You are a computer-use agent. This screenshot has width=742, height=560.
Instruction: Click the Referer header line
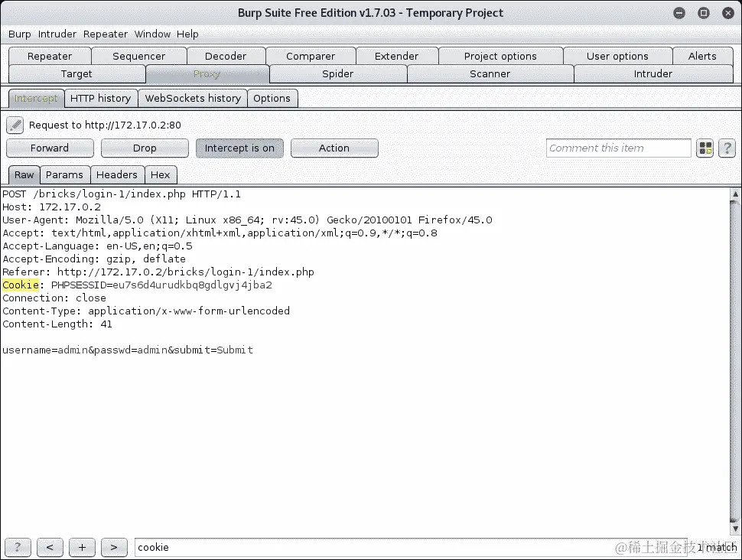click(x=158, y=272)
